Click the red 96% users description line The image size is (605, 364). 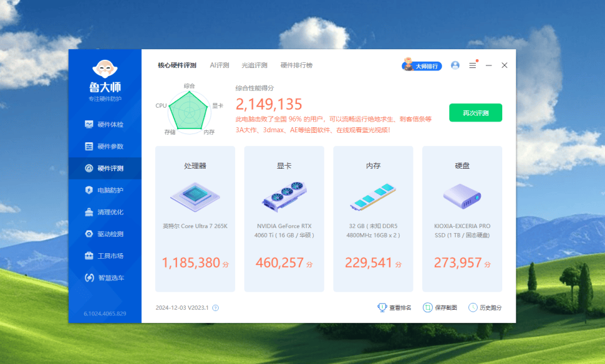pos(334,119)
